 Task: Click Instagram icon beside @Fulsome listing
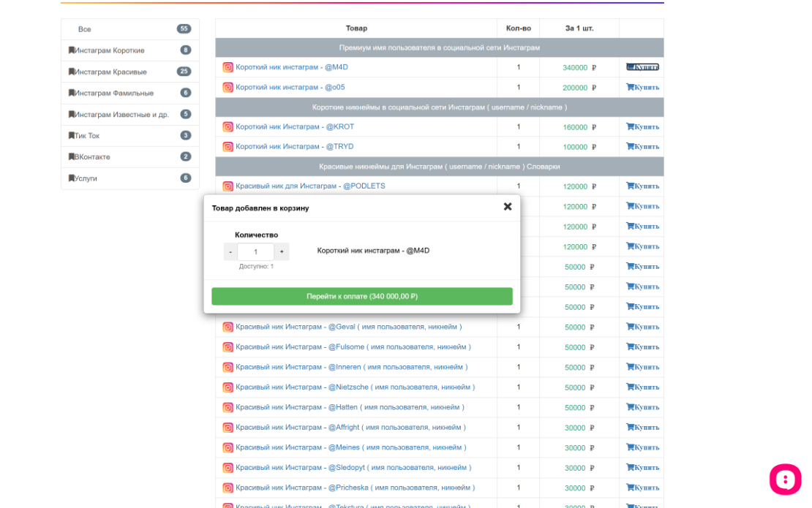[228, 347]
